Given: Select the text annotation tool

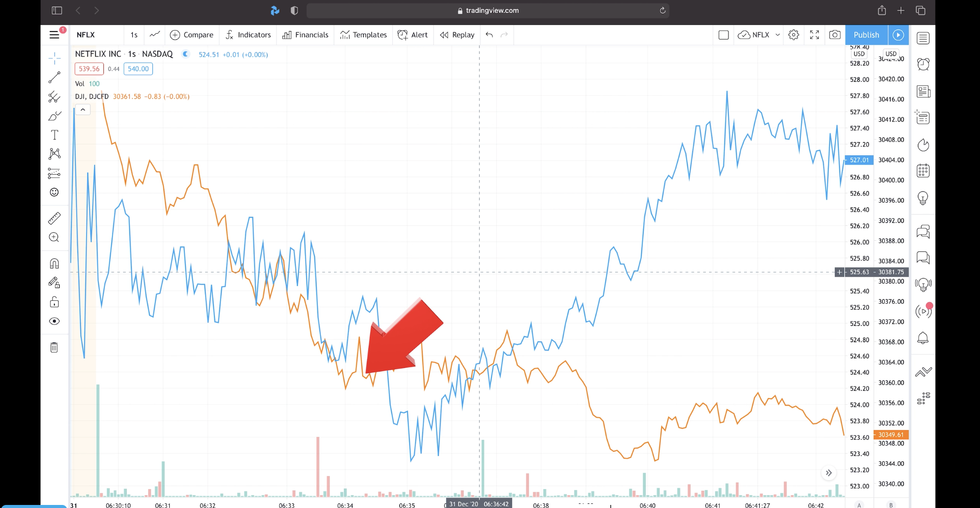Looking at the screenshot, I should [x=55, y=135].
